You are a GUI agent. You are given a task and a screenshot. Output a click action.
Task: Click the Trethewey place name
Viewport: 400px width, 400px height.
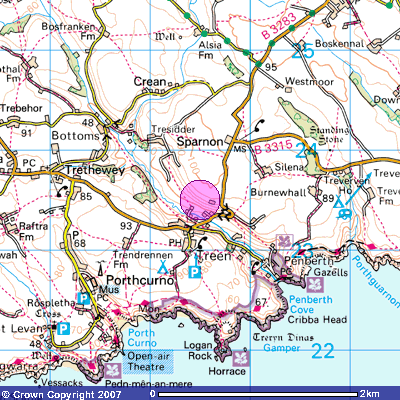coord(95,170)
